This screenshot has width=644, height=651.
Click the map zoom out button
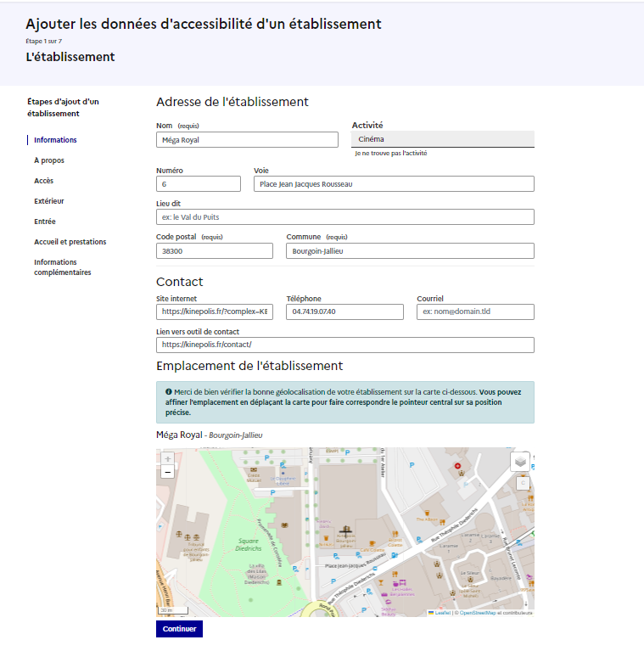(x=167, y=472)
